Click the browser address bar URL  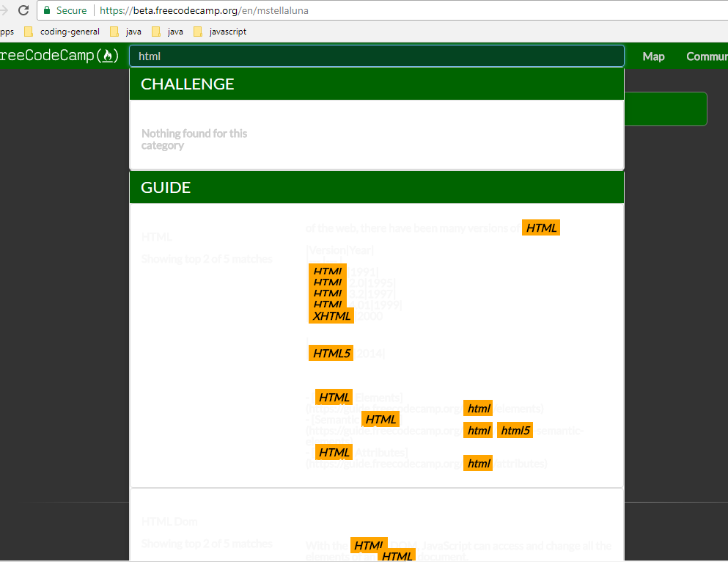click(x=205, y=10)
